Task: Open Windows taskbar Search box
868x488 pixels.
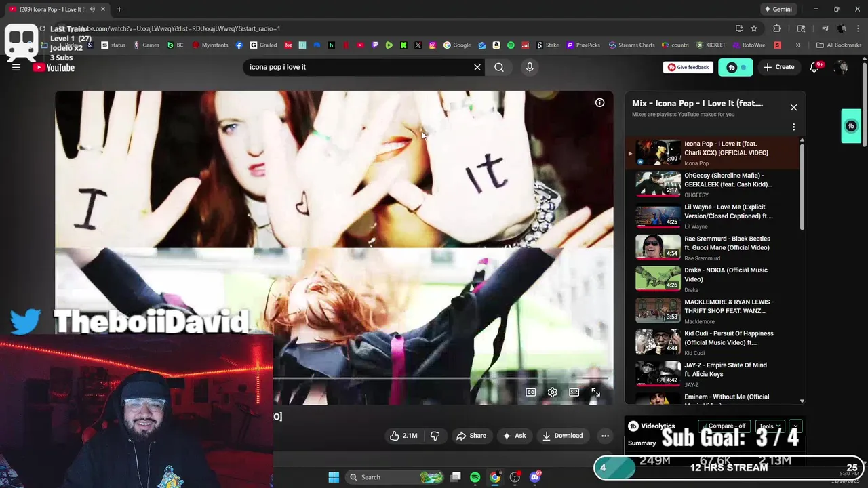Action: point(393,477)
